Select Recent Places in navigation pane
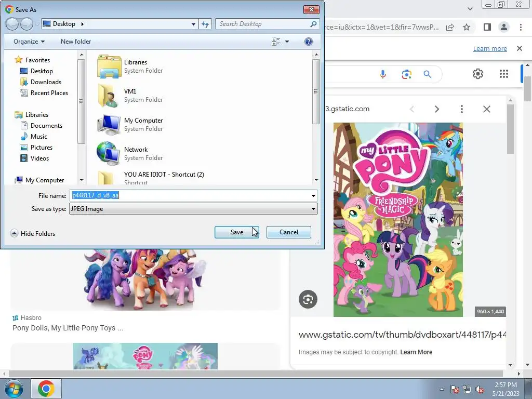 [44, 92]
